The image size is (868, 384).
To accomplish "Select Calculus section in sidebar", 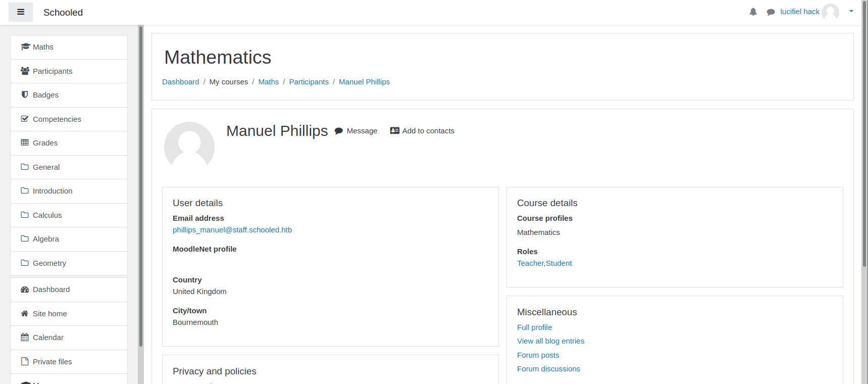I will pyautogui.click(x=69, y=215).
